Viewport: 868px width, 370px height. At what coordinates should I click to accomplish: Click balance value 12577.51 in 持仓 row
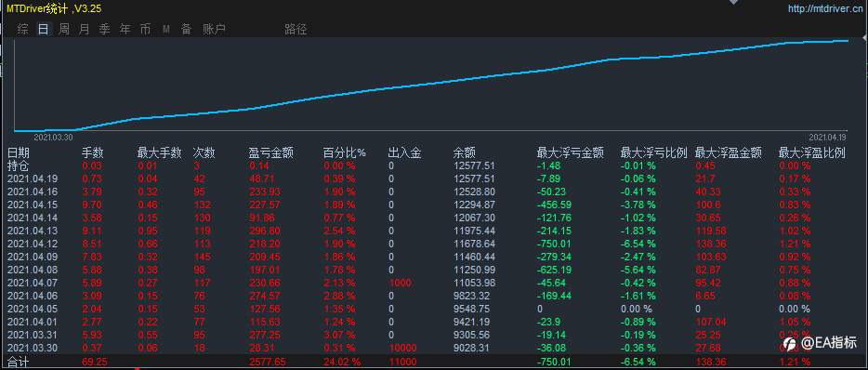474,165
